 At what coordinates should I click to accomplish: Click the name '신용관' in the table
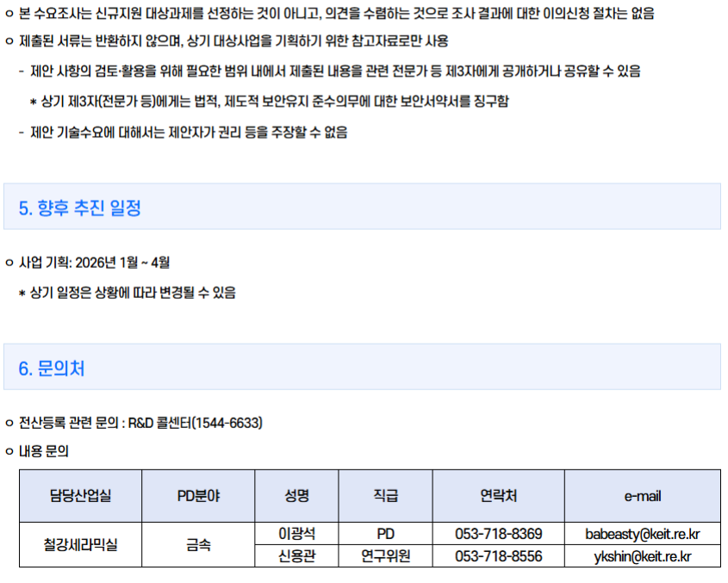296,556
